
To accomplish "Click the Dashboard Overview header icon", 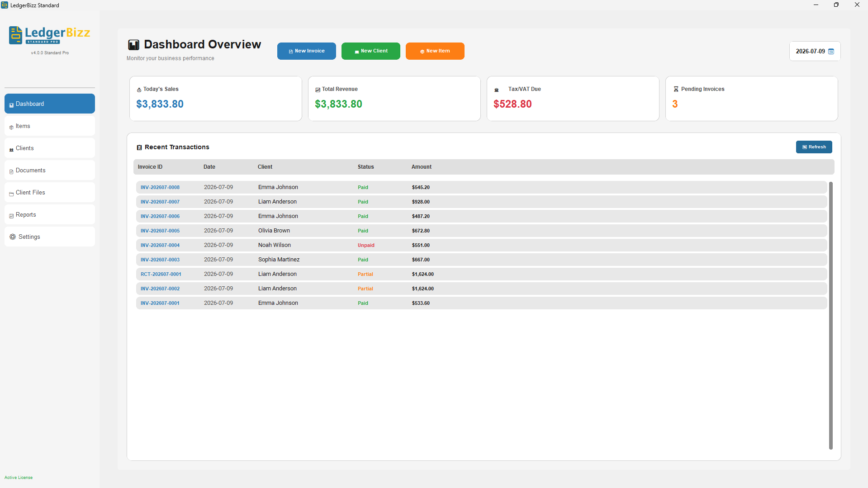I will tap(133, 45).
